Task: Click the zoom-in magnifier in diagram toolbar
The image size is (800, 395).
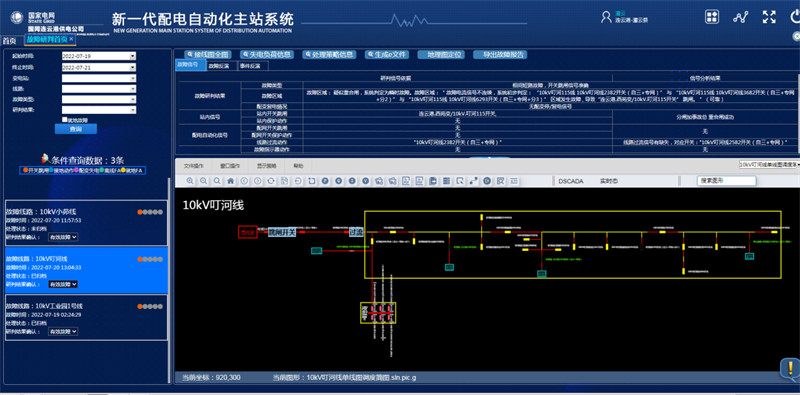Action: (190, 181)
